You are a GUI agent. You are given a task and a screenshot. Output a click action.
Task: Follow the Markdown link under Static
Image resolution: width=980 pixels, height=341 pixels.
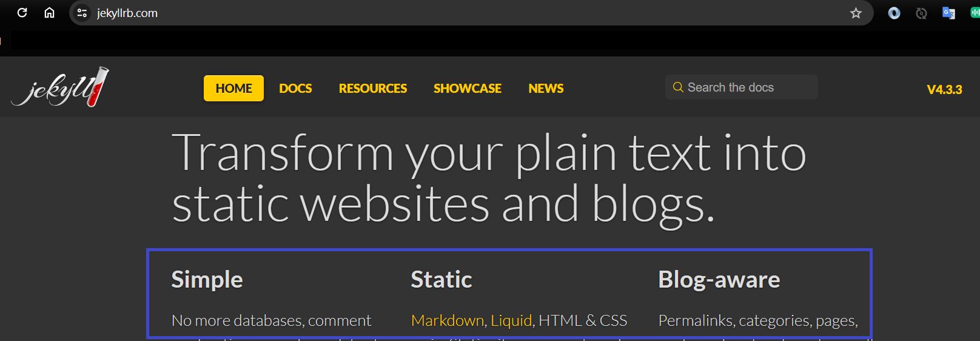click(448, 320)
